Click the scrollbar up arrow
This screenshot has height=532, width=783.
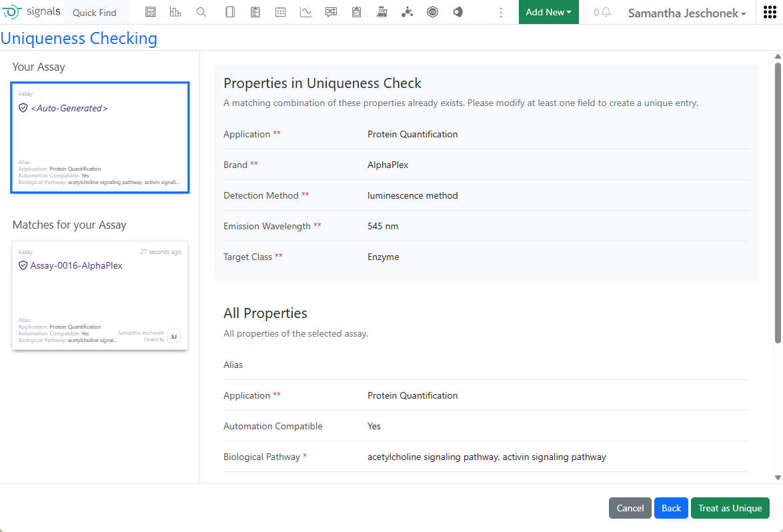click(x=778, y=57)
